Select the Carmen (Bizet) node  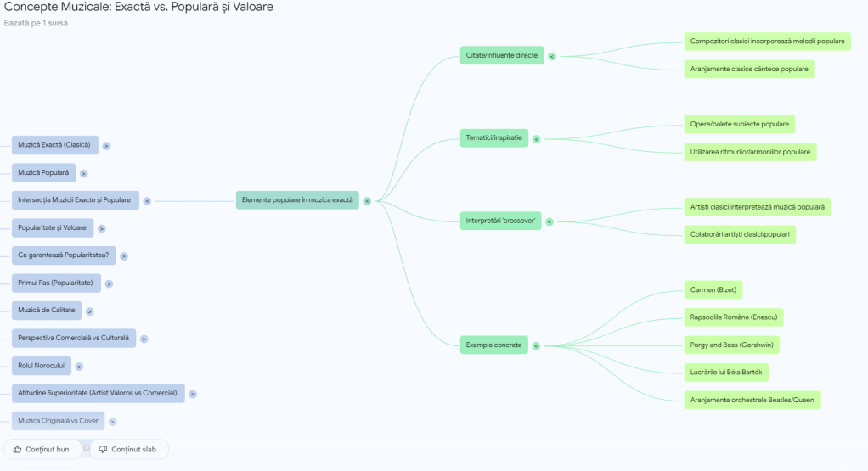[x=713, y=290]
